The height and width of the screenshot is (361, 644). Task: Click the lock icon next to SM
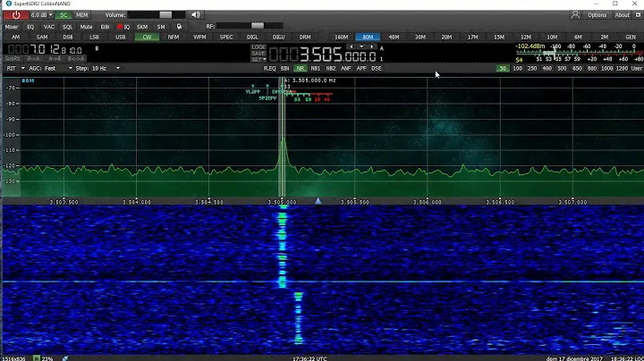(179, 27)
